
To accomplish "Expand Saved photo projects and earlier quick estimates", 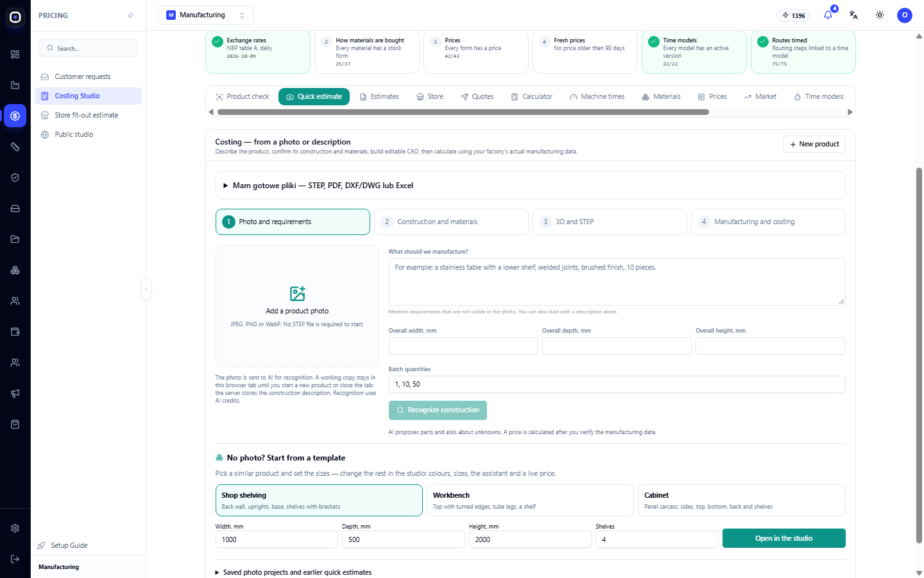I will point(293,572).
